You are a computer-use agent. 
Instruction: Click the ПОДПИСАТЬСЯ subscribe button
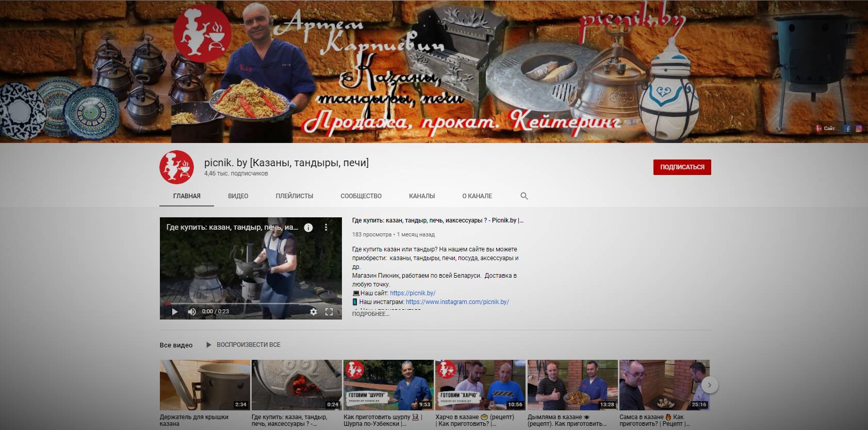point(682,167)
